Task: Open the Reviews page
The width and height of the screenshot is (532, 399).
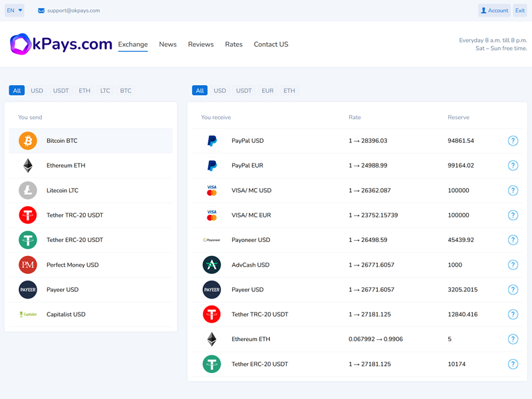Action: pos(201,45)
